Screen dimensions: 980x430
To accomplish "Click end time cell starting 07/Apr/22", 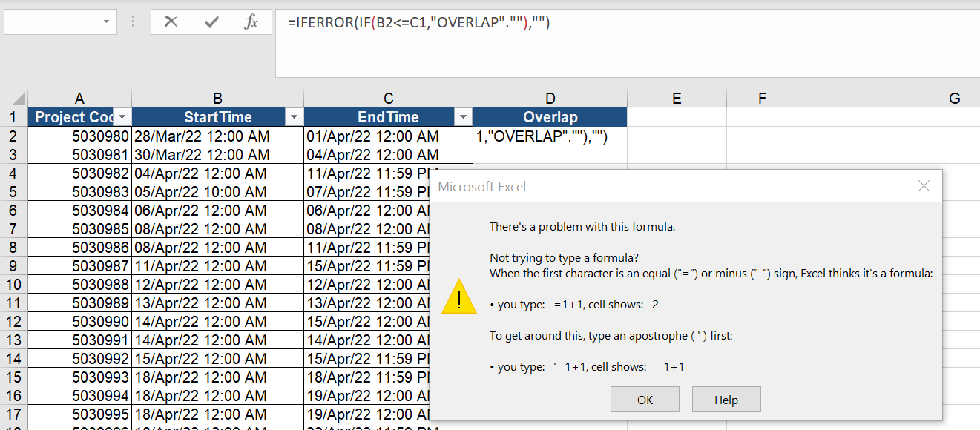I will coord(367,192).
